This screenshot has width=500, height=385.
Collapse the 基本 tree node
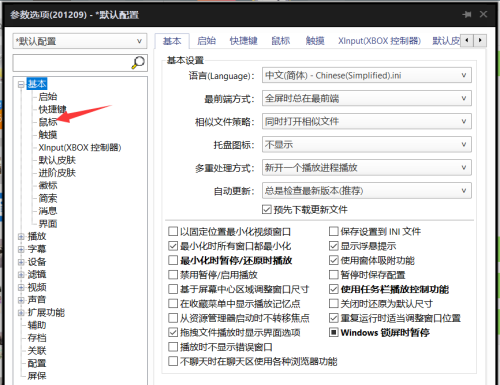coord(21,84)
